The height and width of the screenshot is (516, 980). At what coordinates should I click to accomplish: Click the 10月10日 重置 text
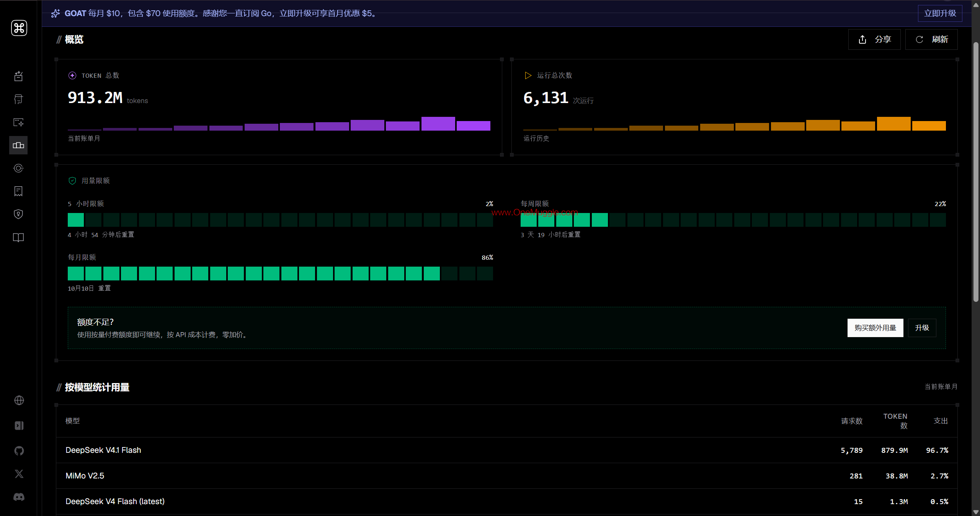click(89, 288)
